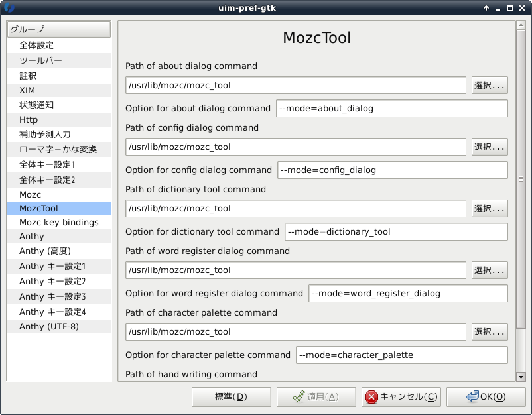Click the --mode=about_dialog option field

tap(392, 109)
